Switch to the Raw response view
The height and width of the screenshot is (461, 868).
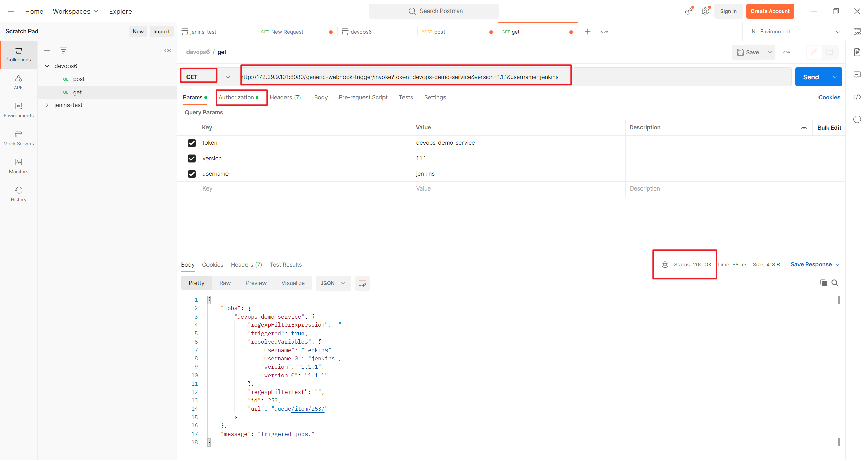(225, 283)
